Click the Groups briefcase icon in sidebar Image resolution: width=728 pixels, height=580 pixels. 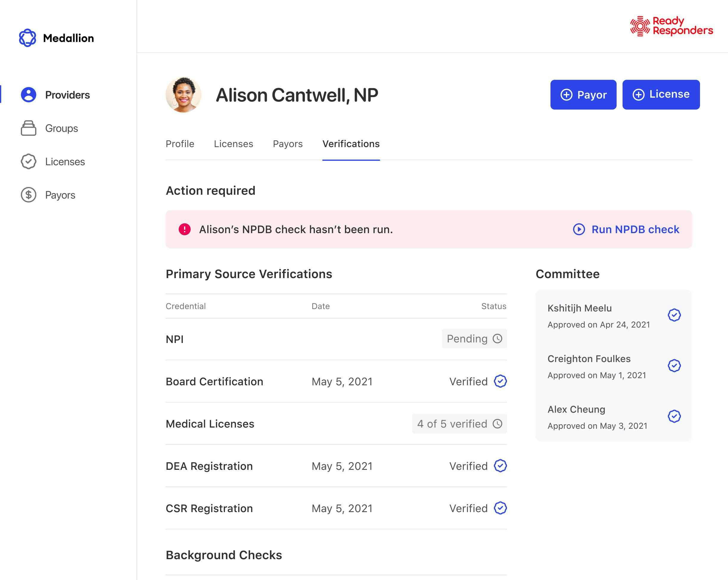coord(28,128)
